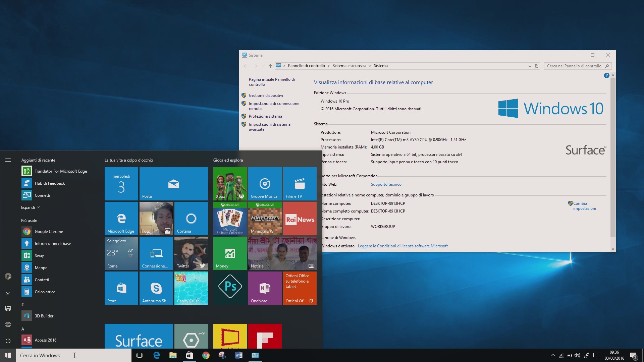Launch the Money tile
This screenshot has height=362, width=644.
coord(230,253)
